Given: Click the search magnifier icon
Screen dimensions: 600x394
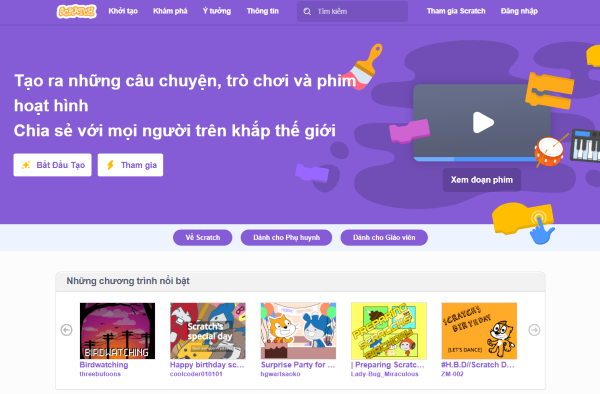Looking at the screenshot, I should 307,11.
